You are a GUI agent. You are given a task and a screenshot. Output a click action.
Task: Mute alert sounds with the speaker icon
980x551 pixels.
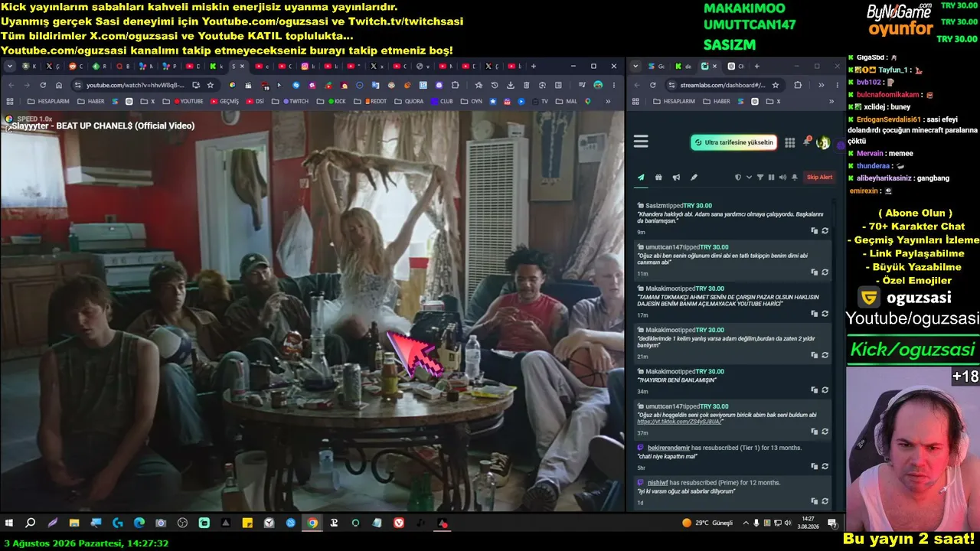pos(782,178)
